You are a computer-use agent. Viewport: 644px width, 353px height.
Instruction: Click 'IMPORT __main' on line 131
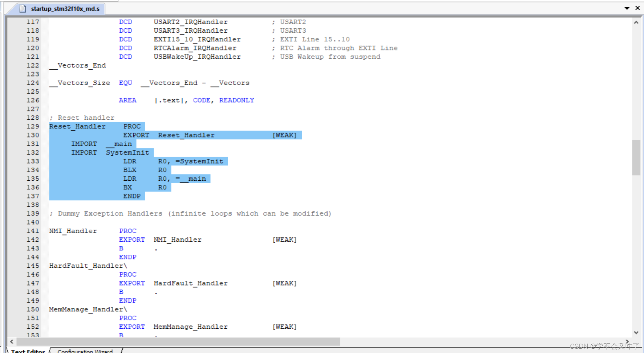[x=101, y=144]
